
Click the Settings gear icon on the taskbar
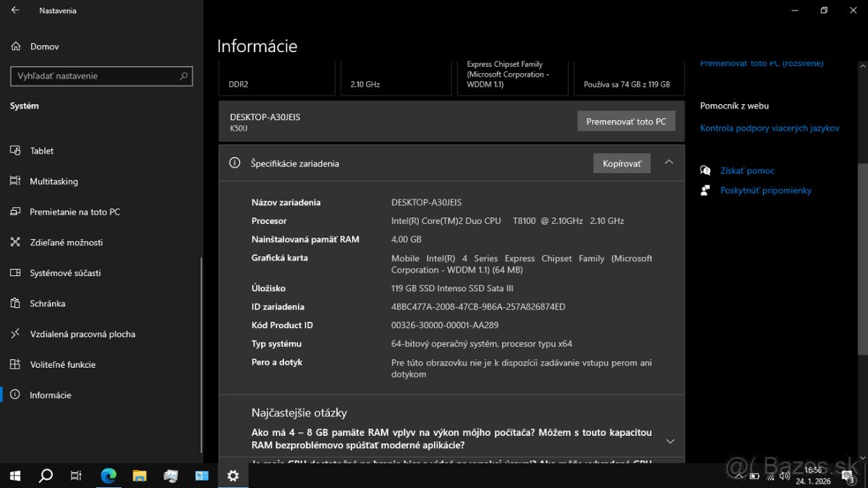point(233,476)
